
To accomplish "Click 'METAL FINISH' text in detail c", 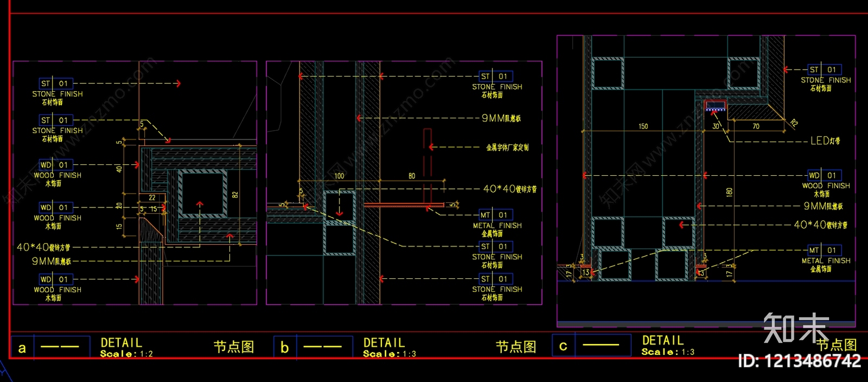I will [x=826, y=261].
